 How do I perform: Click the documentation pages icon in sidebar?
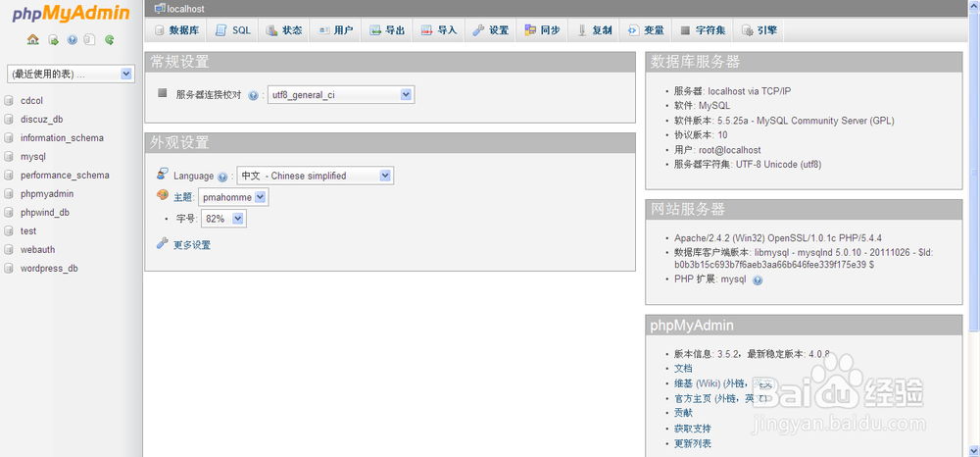[90, 39]
